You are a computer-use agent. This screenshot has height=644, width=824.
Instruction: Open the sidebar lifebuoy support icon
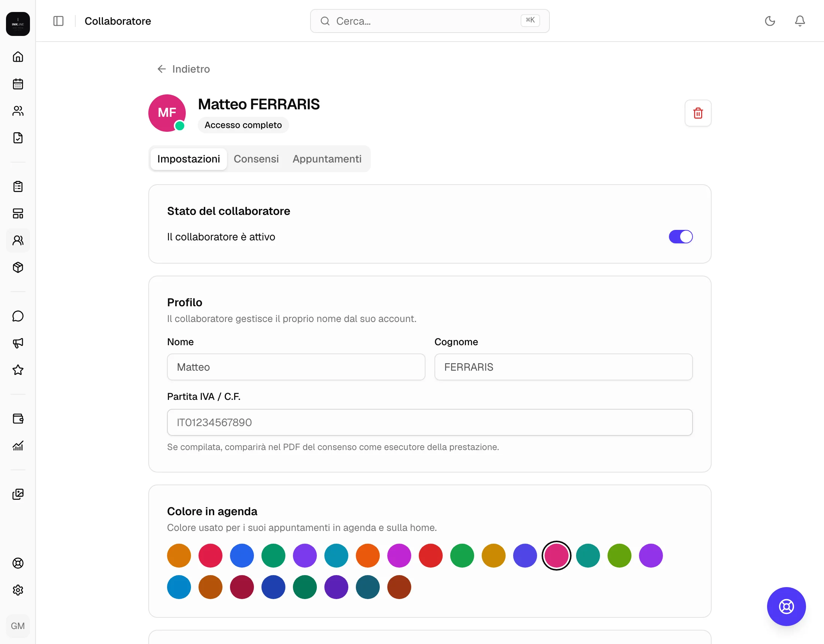coord(18,563)
